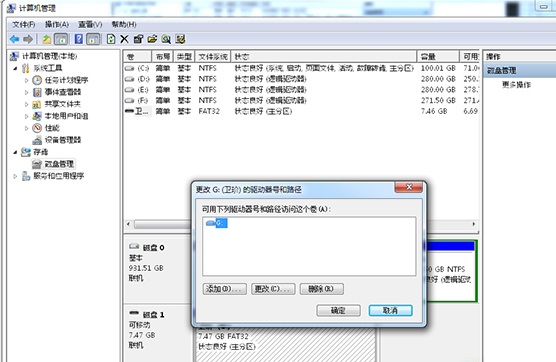The width and height of the screenshot is (556, 362).
Task: Click the 确定 button in dialog
Action: point(338,311)
